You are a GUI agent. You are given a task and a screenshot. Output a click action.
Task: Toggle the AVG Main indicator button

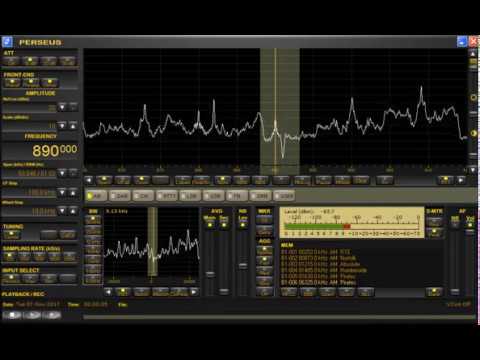tap(210, 225)
